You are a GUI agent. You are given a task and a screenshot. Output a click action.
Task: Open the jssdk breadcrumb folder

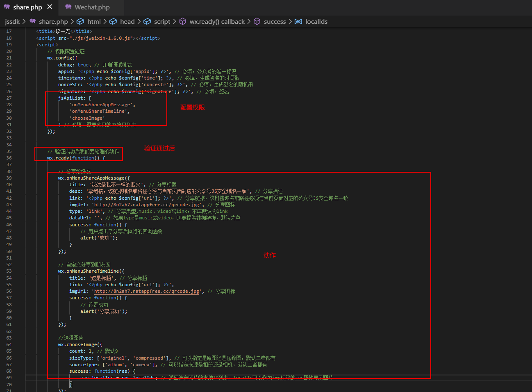(x=12, y=21)
